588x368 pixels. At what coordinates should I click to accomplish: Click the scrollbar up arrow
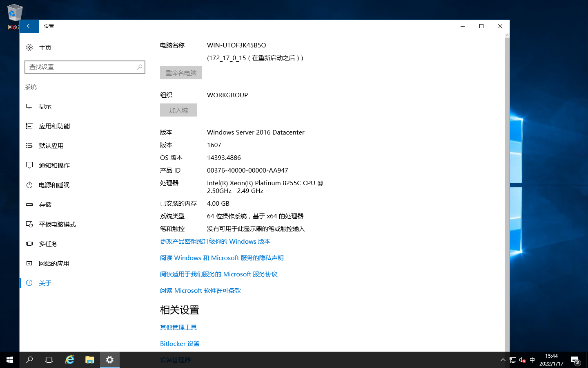point(507,35)
